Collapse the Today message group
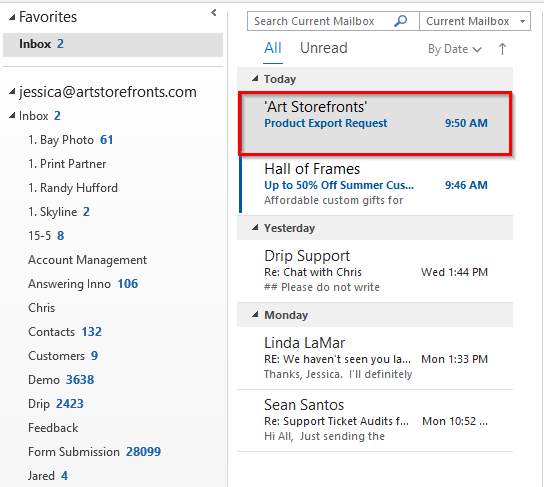The height and width of the screenshot is (487, 544). tap(255, 78)
